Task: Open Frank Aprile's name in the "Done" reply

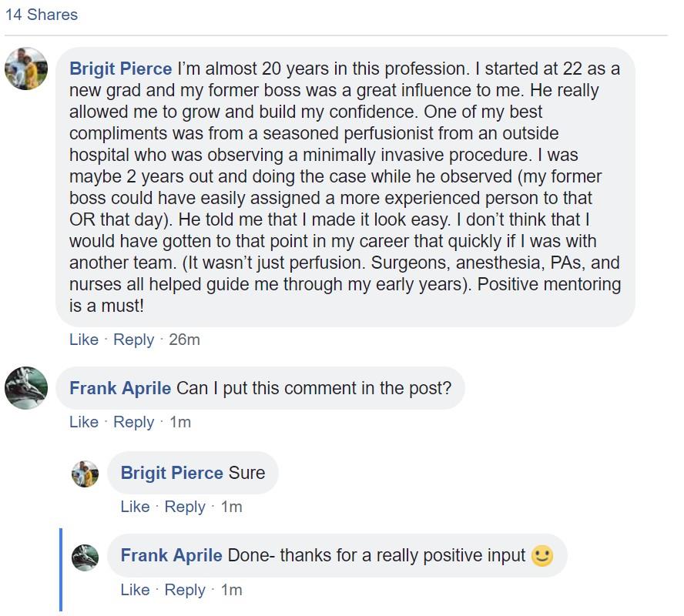Action: pyautogui.click(x=172, y=556)
